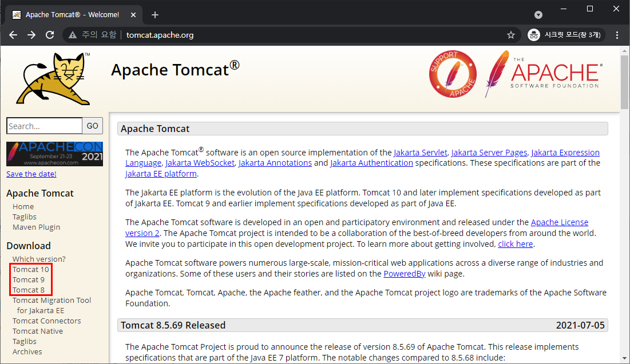The width and height of the screenshot is (630, 364).
Task: Click the Support Apache round badge
Action: tap(453, 74)
